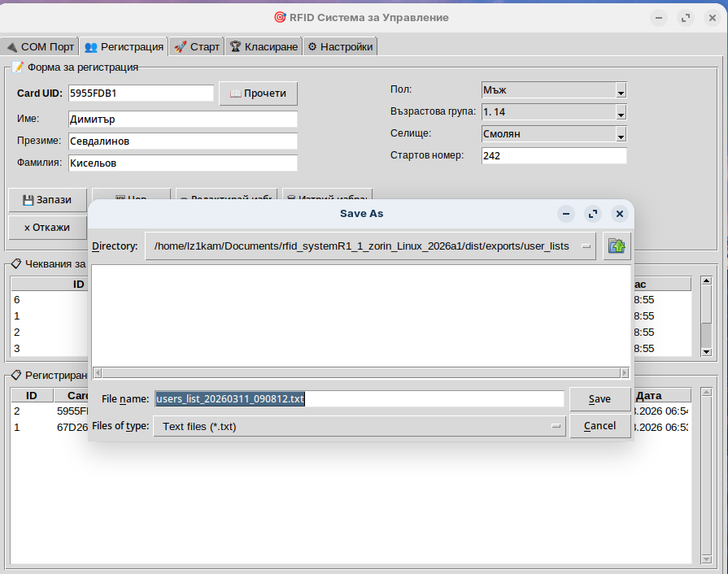Screen dimensions: 728x574
Task: Click Save in the dialog
Action: pos(599,399)
